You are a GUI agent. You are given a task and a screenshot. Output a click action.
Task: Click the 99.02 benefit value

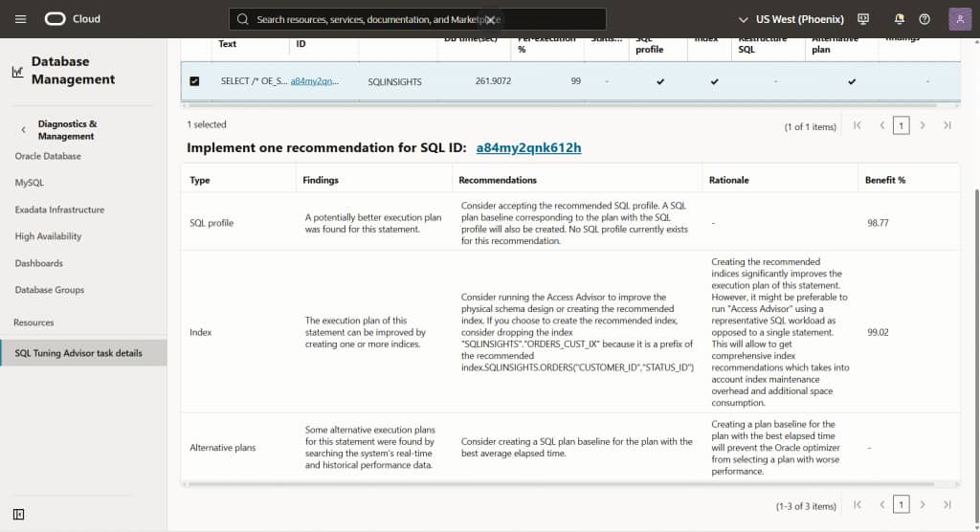[879, 332]
